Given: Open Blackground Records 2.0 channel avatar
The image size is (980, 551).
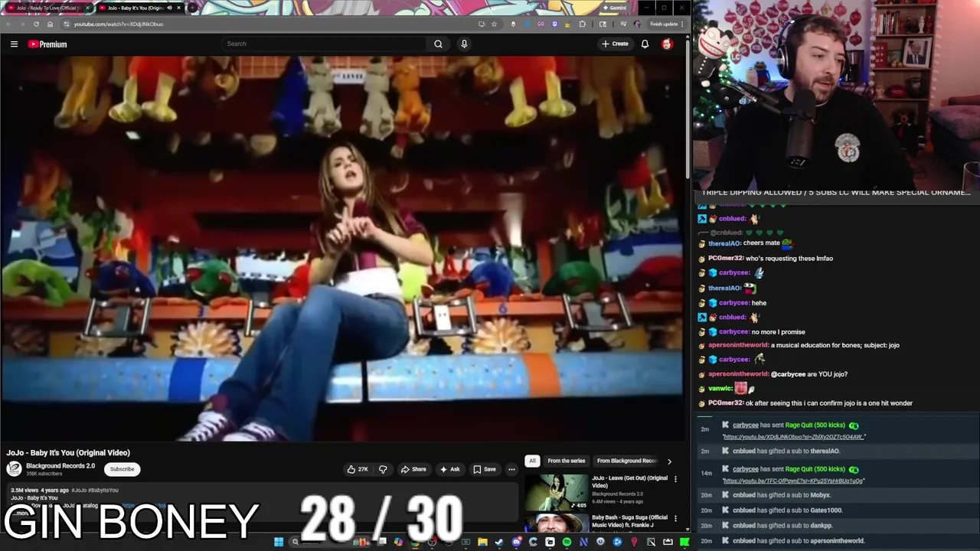Looking at the screenshot, I should point(14,469).
